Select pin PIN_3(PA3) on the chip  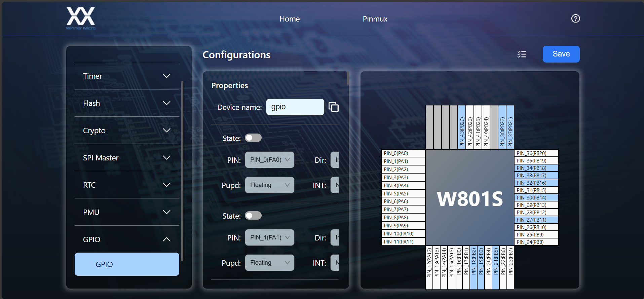point(403,178)
